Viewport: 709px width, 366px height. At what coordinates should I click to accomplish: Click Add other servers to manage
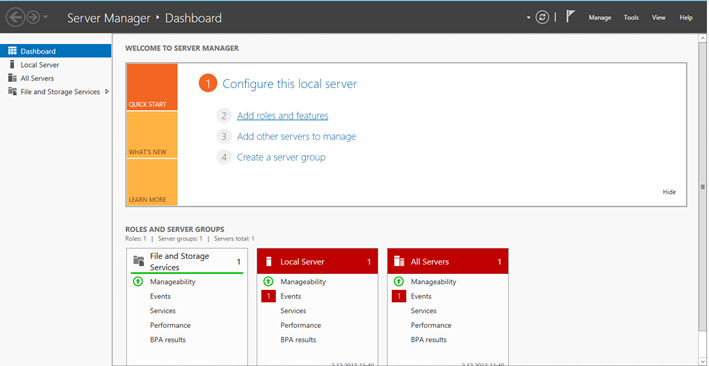[x=296, y=137]
